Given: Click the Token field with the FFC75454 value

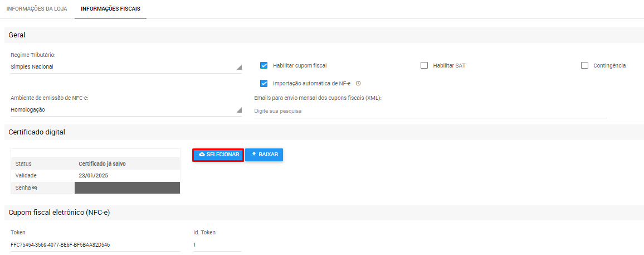Looking at the screenshot, I should click(95, 244).
